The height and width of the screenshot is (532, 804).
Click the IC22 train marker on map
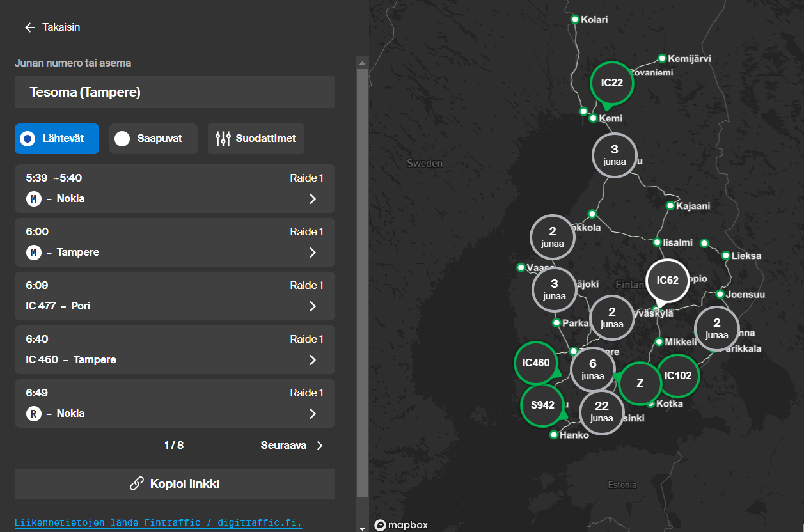point(611,82)
